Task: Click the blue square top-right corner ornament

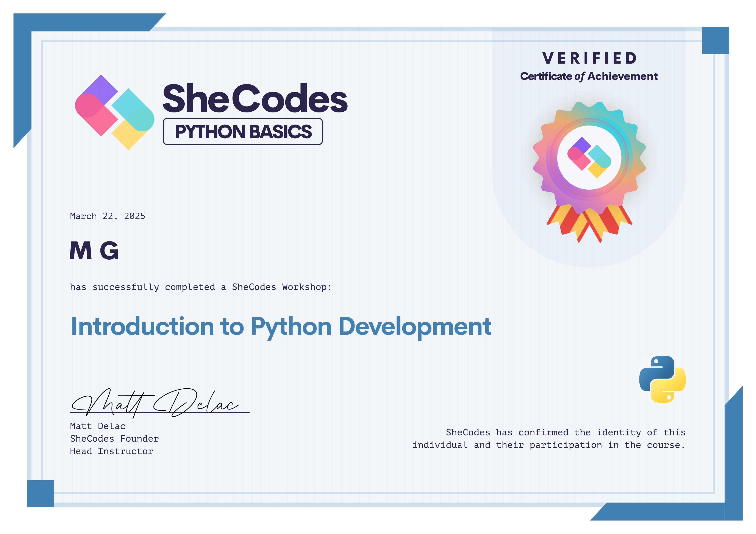Action: pyautogui.click(x=715, y=40)
